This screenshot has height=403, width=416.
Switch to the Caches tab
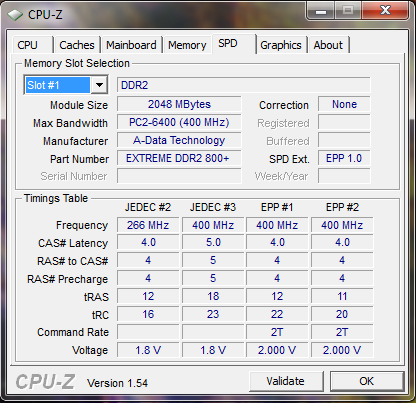click(x=77, y=45)
